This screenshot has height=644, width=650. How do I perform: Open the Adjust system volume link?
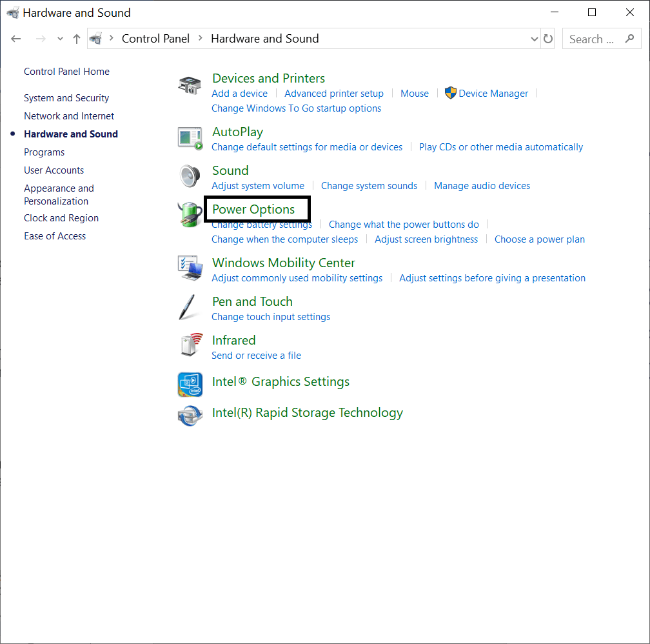pos(258,185)
